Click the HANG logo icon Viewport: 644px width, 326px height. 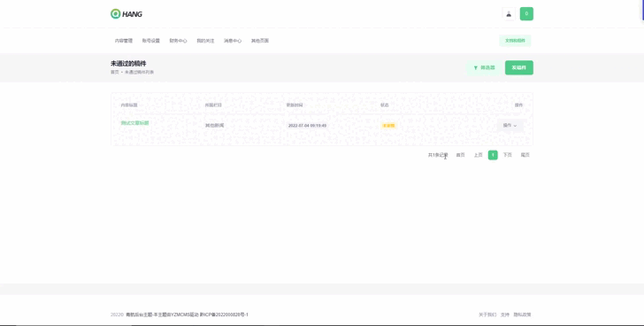[x=115, y=14]
